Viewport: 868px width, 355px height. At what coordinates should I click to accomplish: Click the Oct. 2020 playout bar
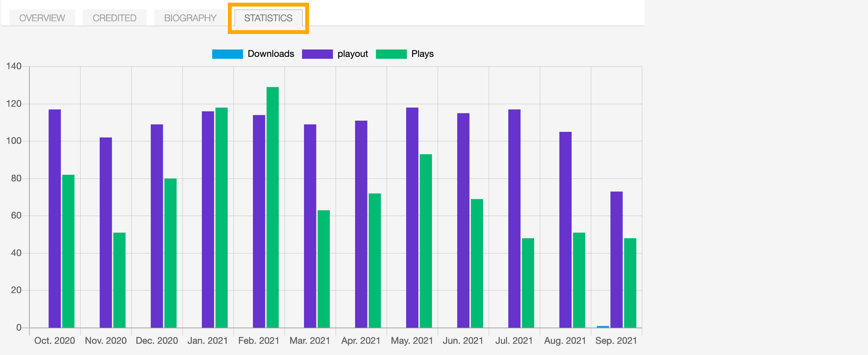pos(55,218)
